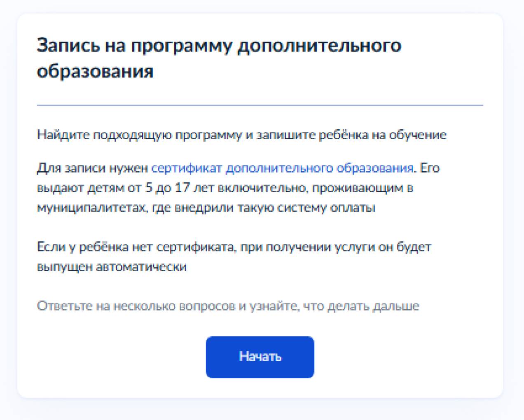Click the word сертификат inside the blue link
Viewport: 524px width, 420px height.
tap(187, 168)
